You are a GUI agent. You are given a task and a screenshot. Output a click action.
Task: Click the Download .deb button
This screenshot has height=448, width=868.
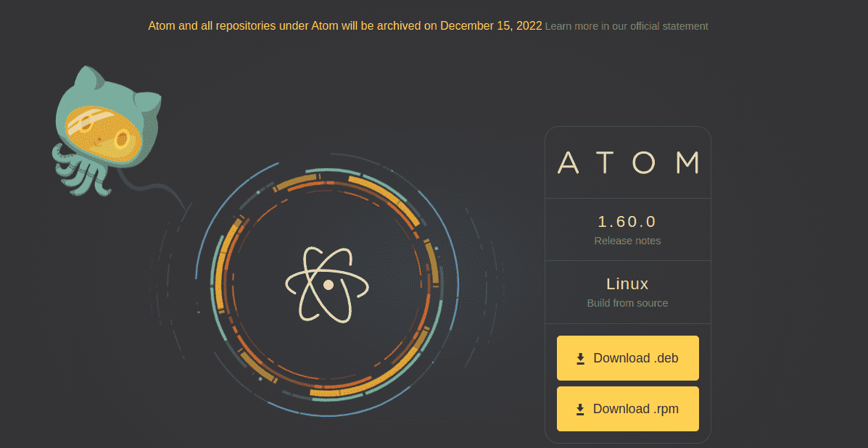pos(628,358)
